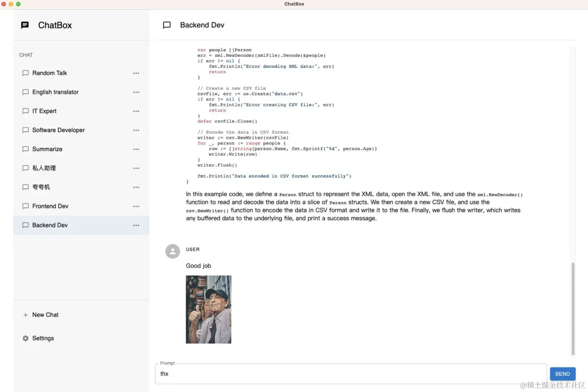Select the IT Expert chat
Image resolution: width=588 pixels, height=392 pixels.
pos(81,111)
